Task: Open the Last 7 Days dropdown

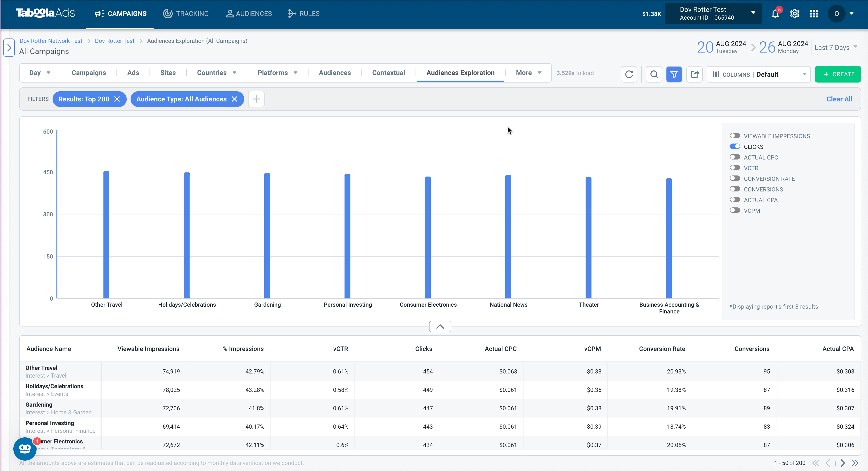Action: click(x=836, y=47)
